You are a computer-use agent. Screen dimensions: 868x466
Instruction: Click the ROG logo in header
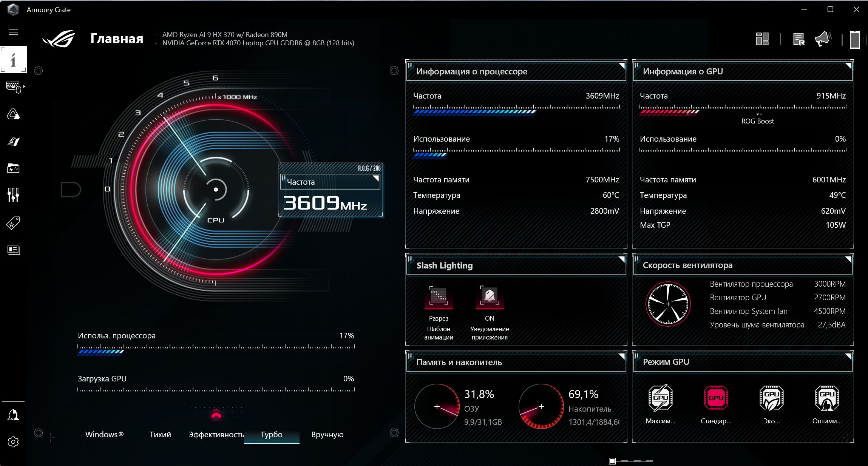pyautogui.click(x=59, y=39)
